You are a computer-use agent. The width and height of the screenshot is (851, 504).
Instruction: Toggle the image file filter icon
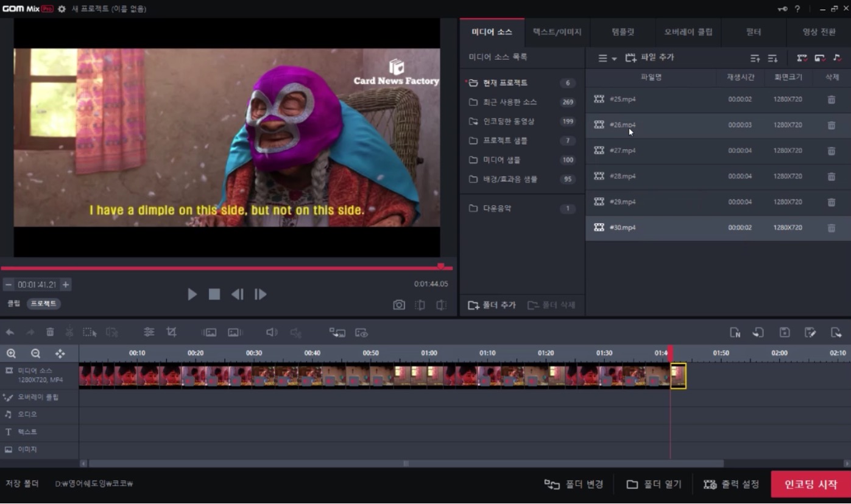[819, 58]
